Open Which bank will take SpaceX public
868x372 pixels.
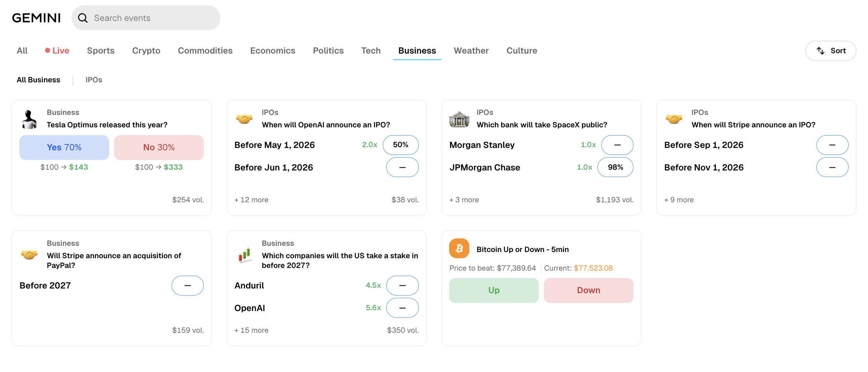(542, 125)
